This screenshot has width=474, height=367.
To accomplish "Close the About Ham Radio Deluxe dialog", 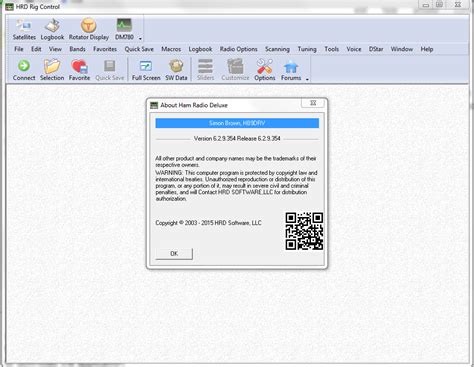I will (313, 103).
